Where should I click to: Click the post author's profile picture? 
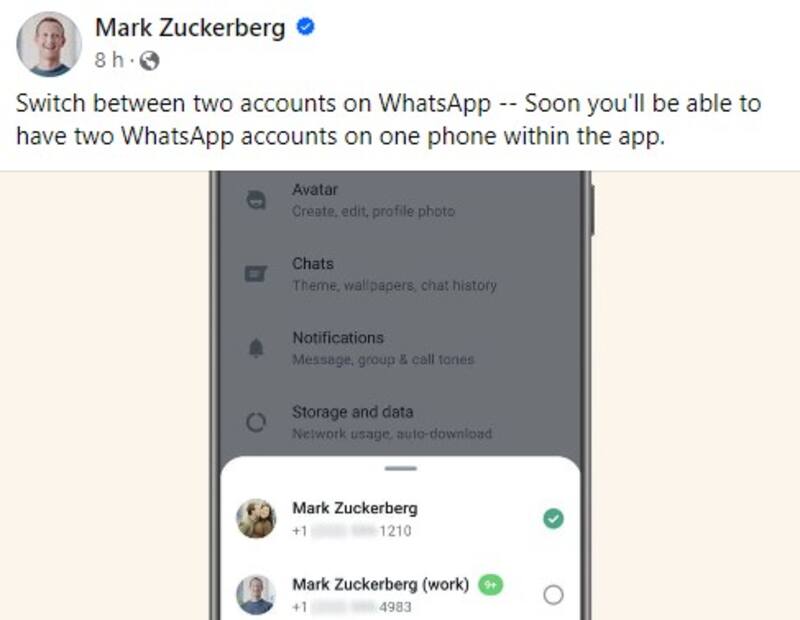click(49, 44)
